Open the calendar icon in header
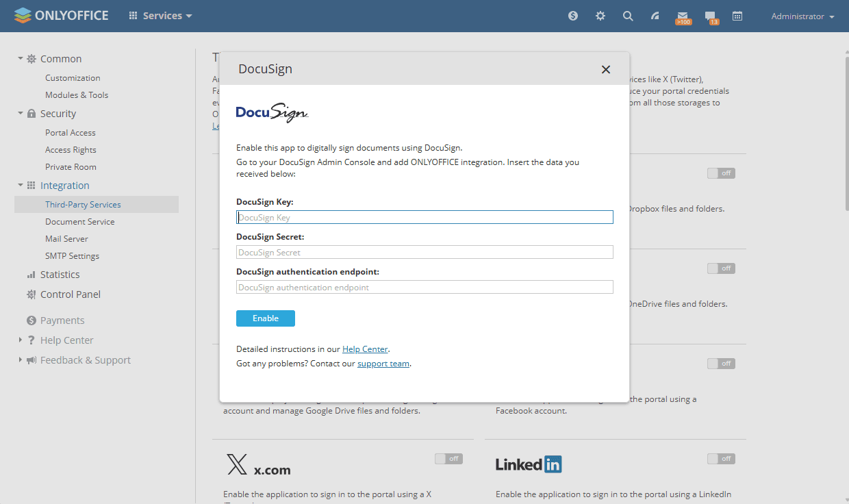The image size is (849, 504). click(737, 16)
